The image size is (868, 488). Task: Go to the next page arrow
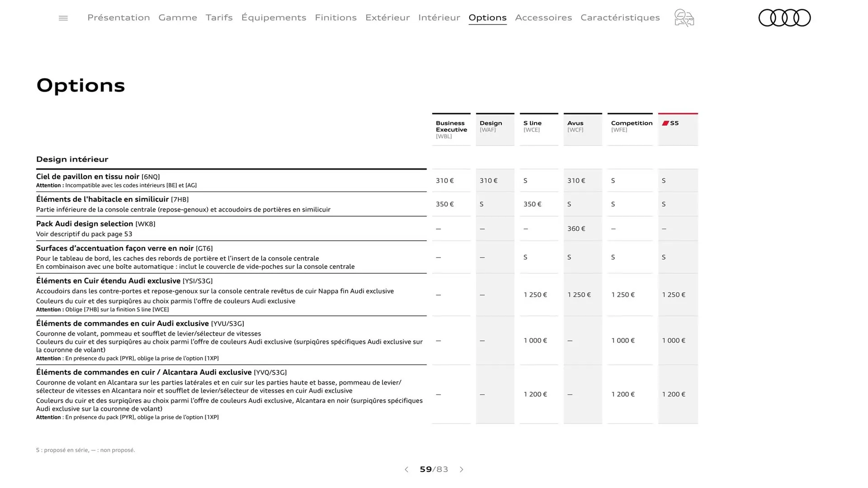462,469
